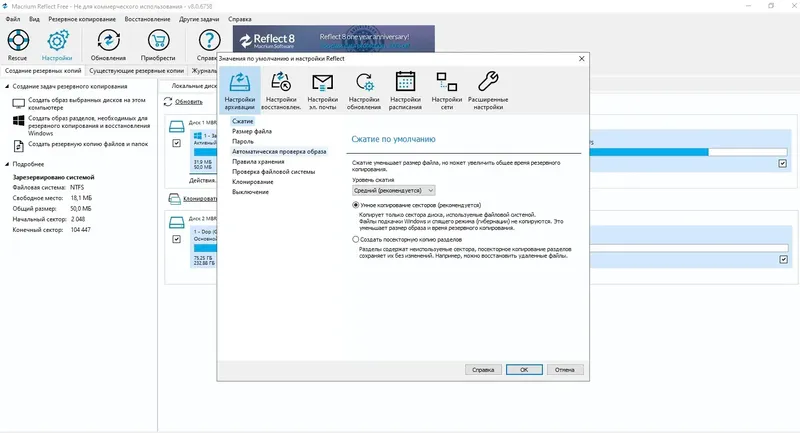Select Правила хранения in settings list
This screenshot has width=800, height=433.
point(258,162)
